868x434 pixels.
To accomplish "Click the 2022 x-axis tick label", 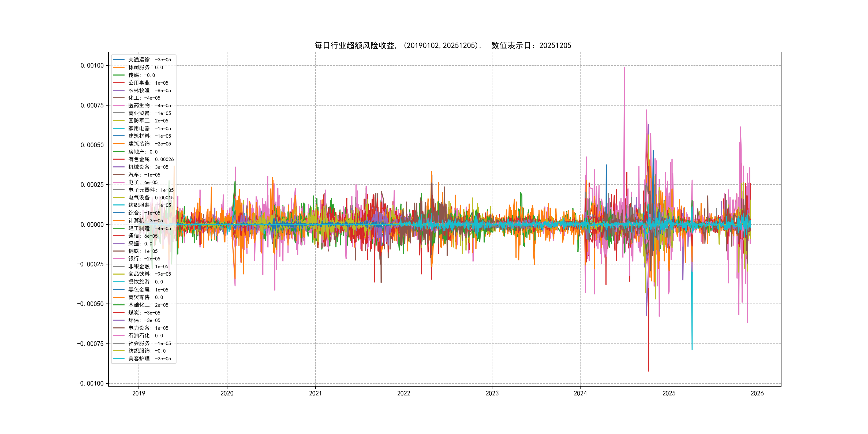I will tap(404, 393).
